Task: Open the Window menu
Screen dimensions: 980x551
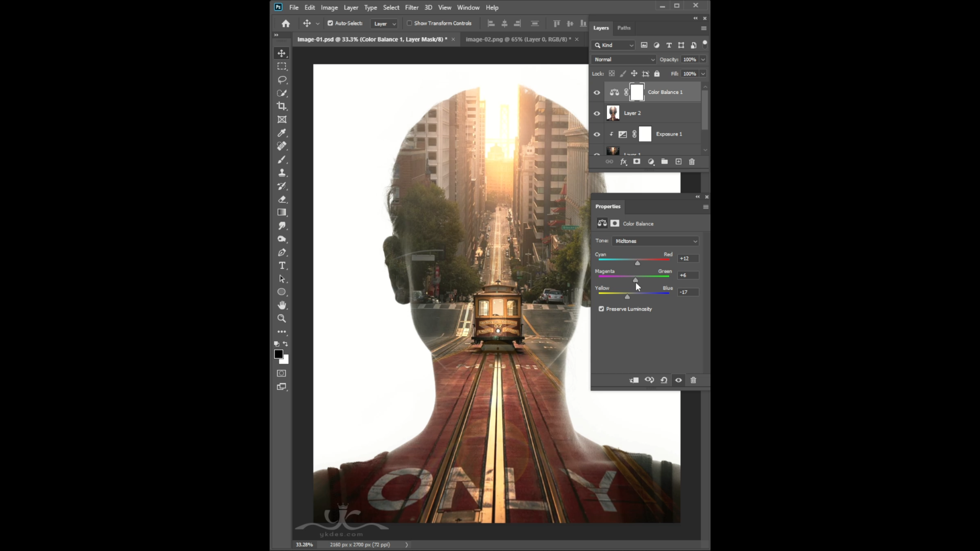Action: [x=468, y=8]
